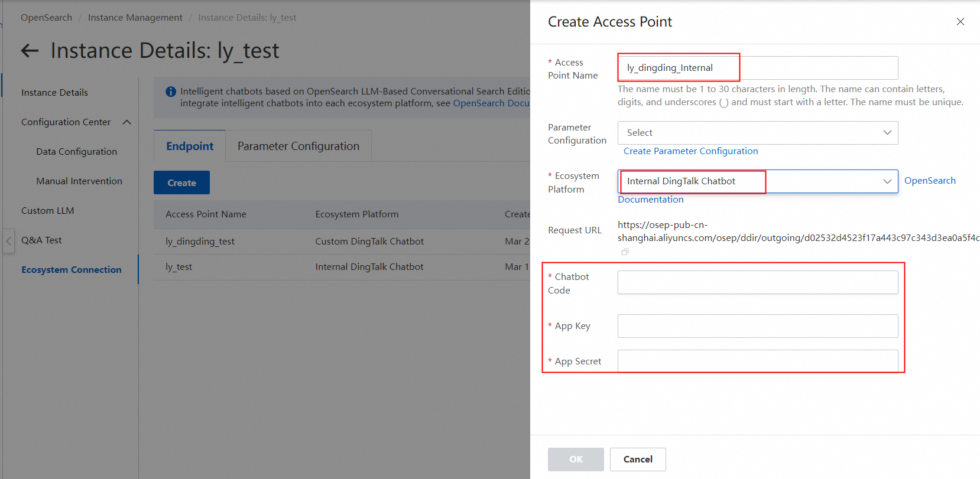Image resolution: width=980 pixels, height=479 pixels.
Task: Go to Q&A Test in sidebar
Action: point(41,240)
